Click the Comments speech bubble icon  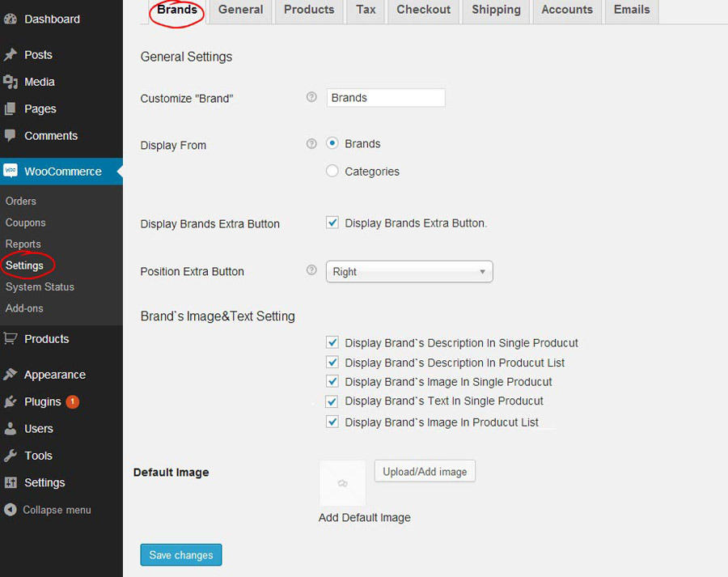coord(11,136)
